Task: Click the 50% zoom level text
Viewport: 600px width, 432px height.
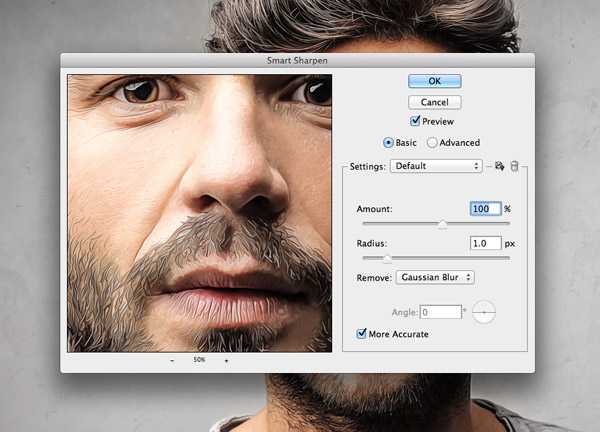Action: click(199, 360)
